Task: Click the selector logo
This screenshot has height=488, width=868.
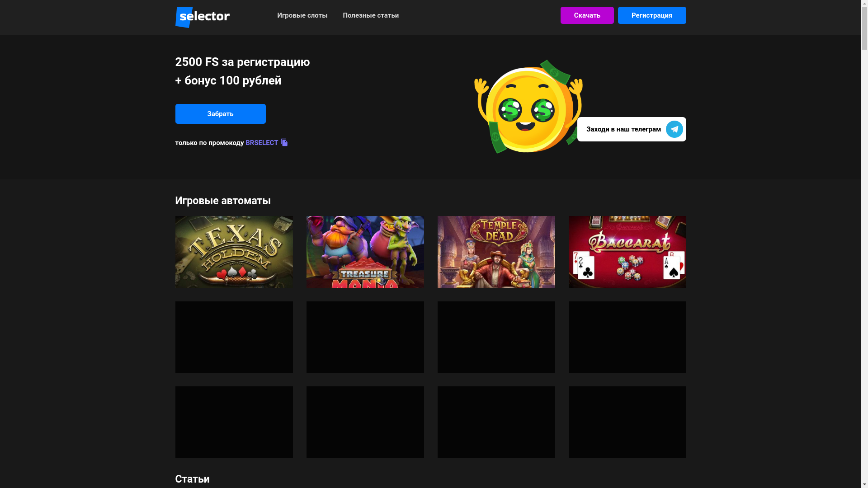Action: (202, 17)
